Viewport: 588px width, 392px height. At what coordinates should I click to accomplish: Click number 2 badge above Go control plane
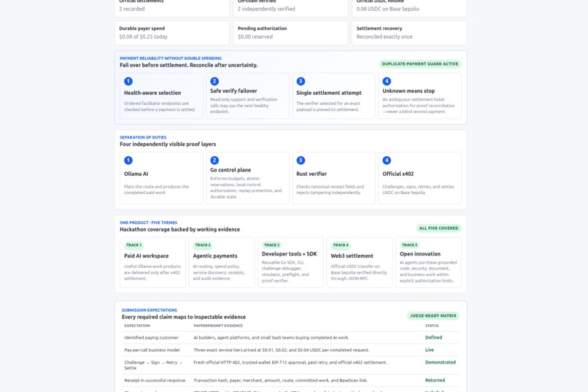(x=214, y=160)
